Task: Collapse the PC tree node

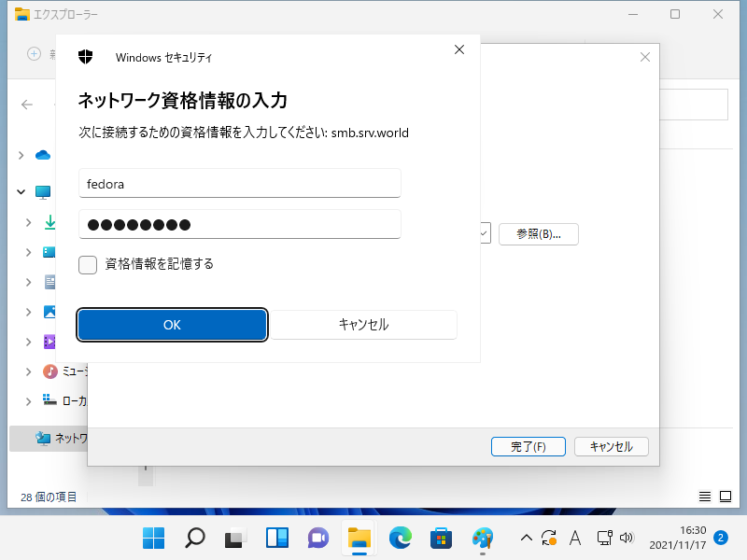Action: click(x=21, y=191)
